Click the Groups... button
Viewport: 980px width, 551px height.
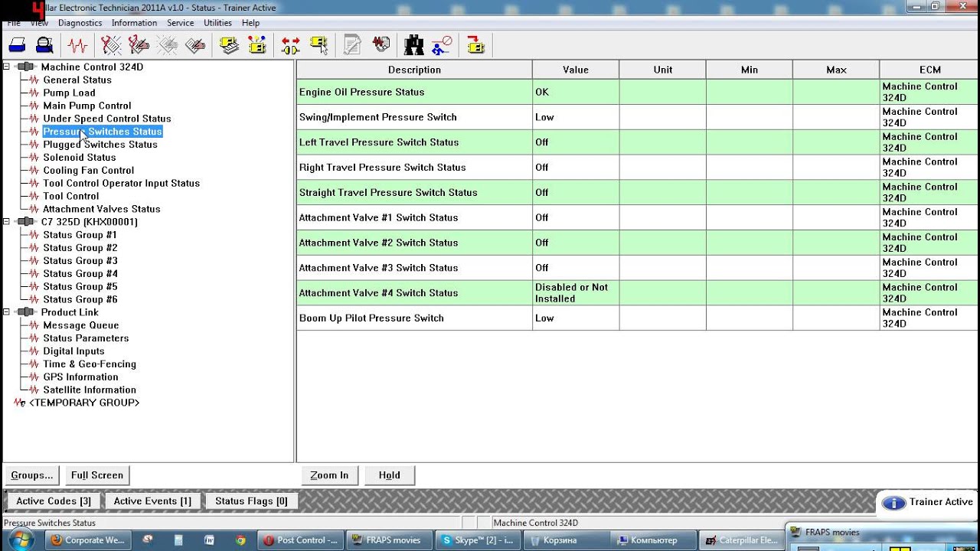coord(32,475)
